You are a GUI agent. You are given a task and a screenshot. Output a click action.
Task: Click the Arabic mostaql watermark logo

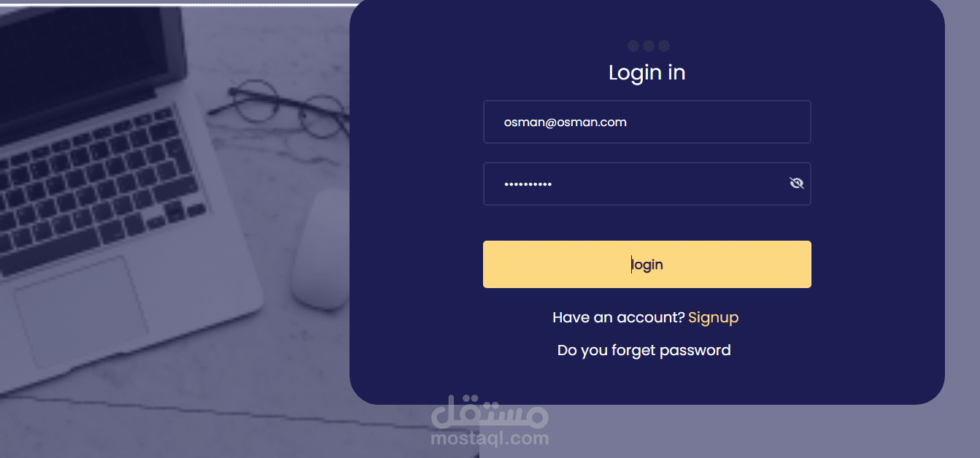pos(490,413)
